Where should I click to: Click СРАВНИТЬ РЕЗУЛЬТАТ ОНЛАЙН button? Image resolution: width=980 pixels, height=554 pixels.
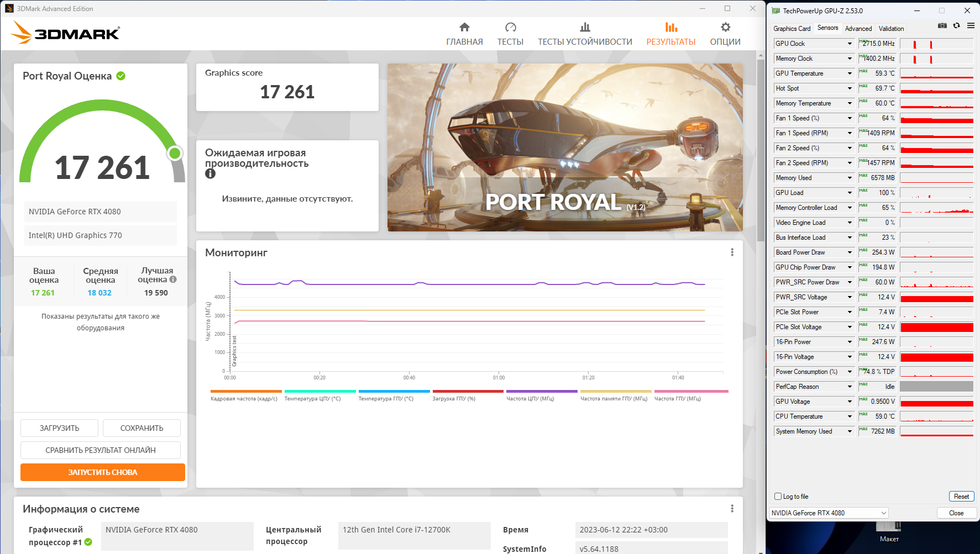(x=101, y=450)
